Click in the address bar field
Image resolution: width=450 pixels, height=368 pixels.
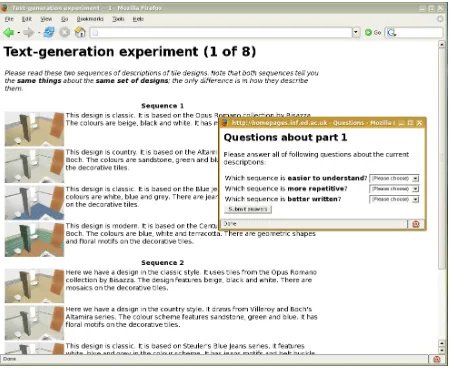221,33
